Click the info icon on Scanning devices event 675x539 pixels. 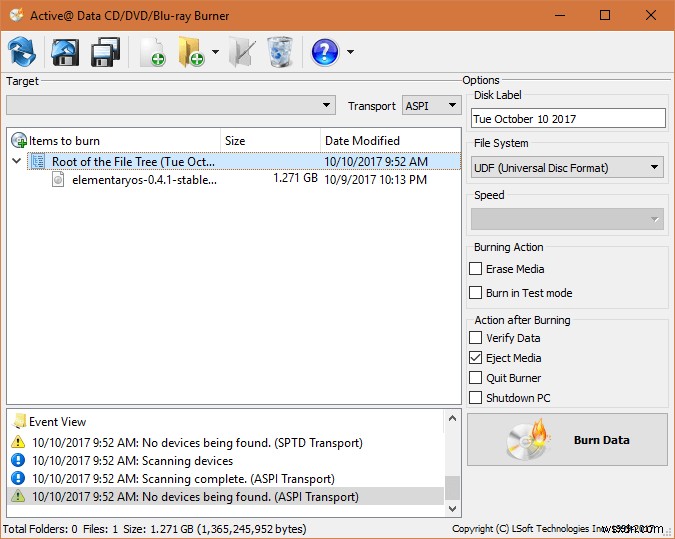click(18, 460)
